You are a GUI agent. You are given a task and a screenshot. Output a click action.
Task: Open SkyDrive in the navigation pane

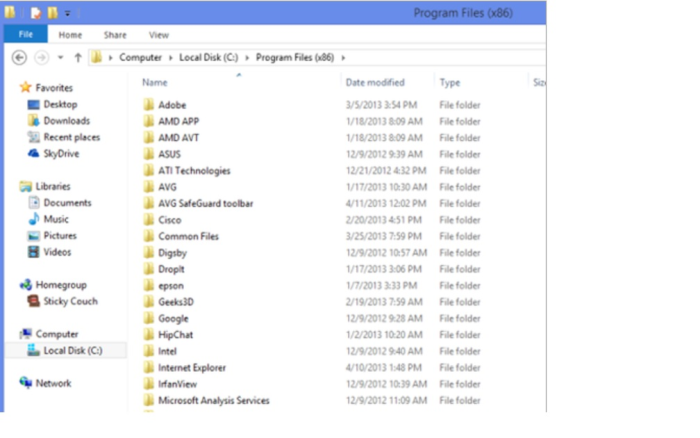[61, 154]
